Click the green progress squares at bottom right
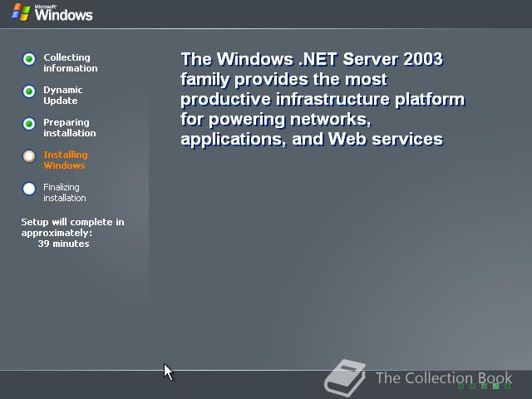 [485, 386]
